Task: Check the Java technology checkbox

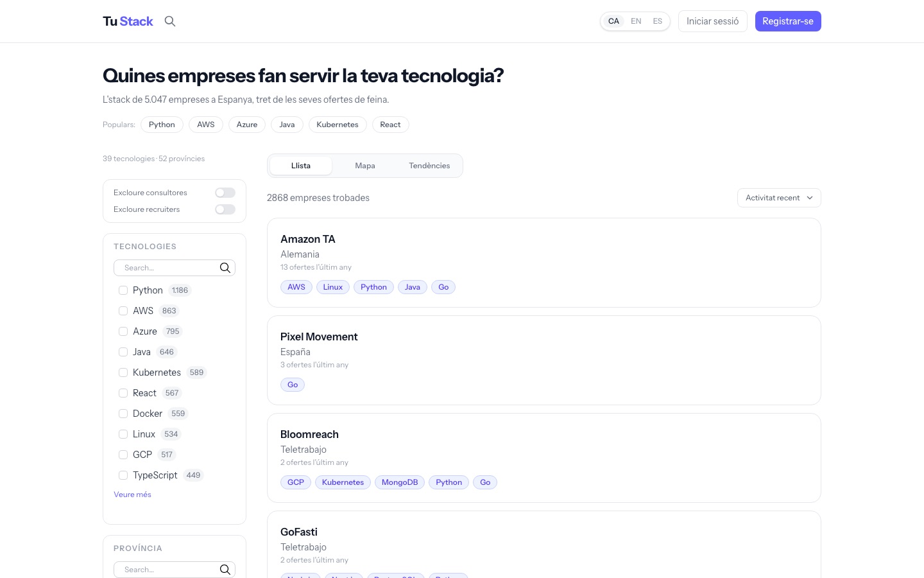Action: tap(123, 352)
